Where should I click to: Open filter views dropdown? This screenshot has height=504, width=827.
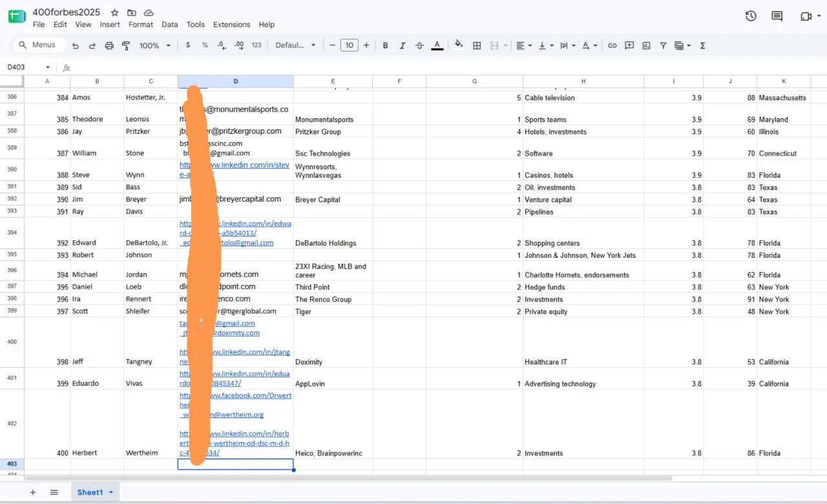[x=682, y=45]
